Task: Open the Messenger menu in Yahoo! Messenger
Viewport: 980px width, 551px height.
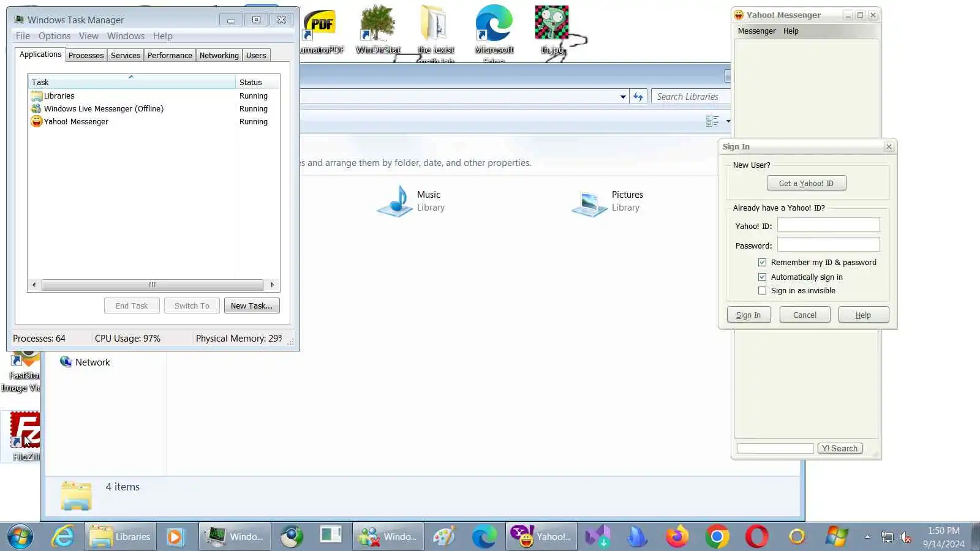Action: pyautogui.click(x=757, y=31)
